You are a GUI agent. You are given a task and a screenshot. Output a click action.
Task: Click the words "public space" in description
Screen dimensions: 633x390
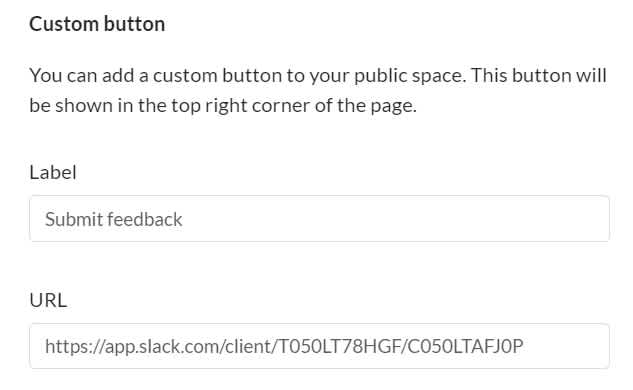pyautogui.click(x=410, y=76)
